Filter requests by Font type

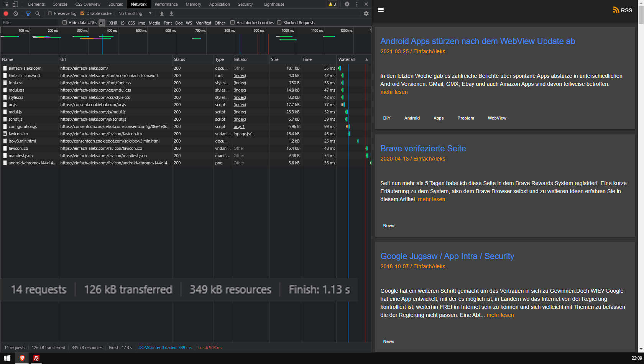[x=168, y=23]
